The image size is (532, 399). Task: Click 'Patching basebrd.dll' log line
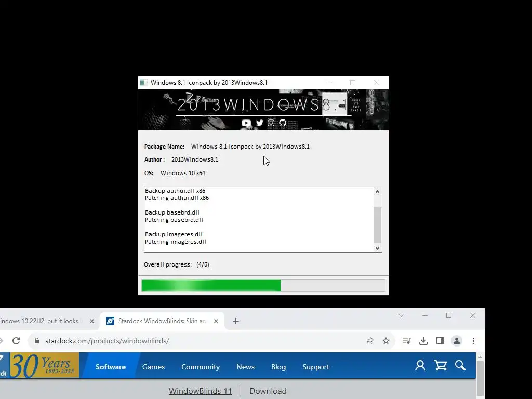pos(174,220)
